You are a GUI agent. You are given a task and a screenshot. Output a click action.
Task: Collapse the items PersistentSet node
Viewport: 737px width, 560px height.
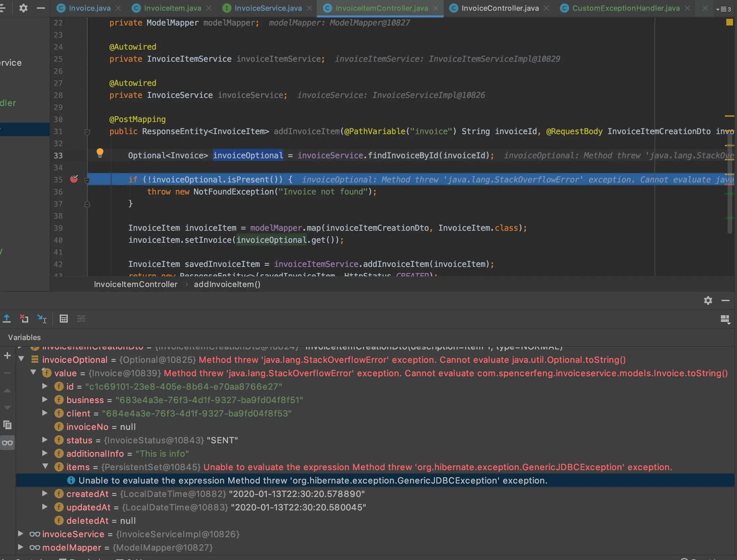[x=45, y=466]
